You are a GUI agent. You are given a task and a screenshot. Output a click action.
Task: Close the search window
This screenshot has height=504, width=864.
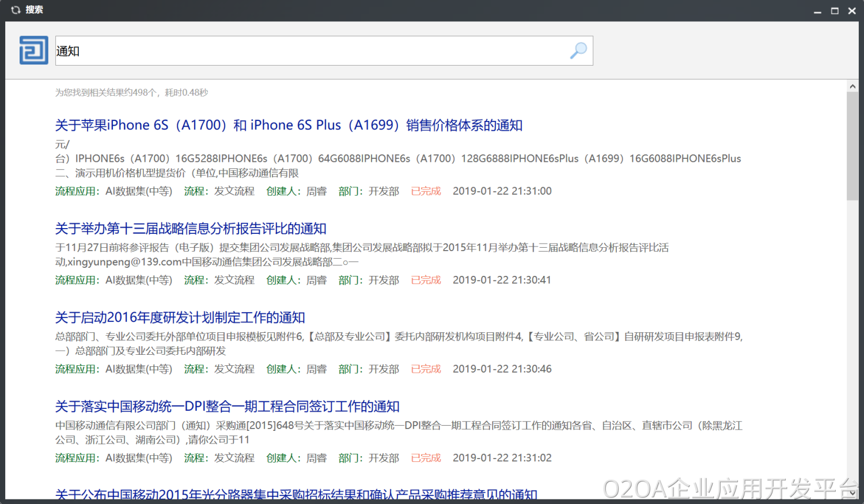[852, 11]
